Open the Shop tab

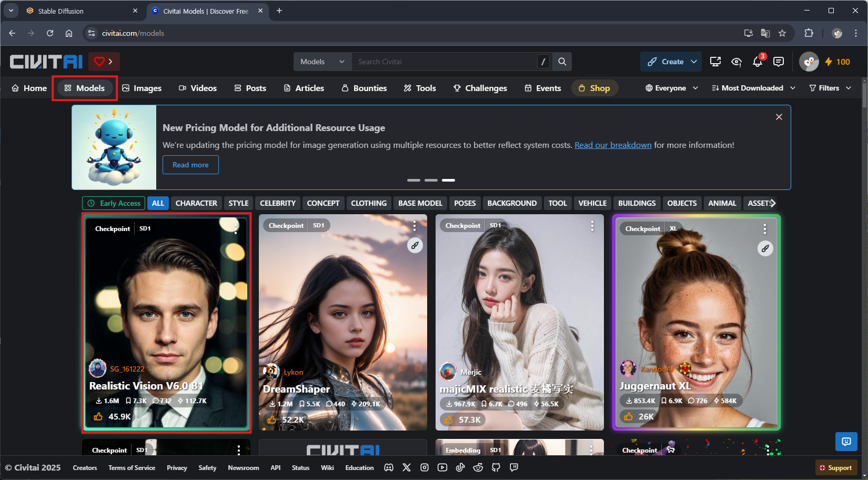[x=594, y=88]
